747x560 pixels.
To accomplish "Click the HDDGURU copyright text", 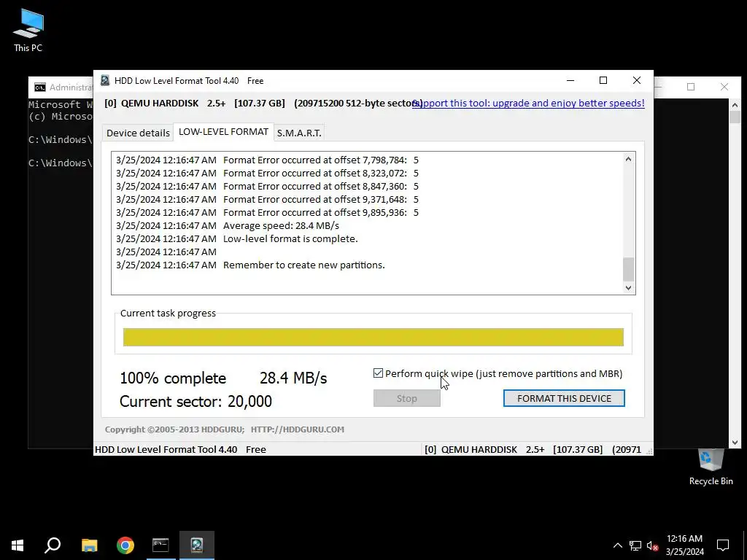I will click(x=225, y=429).
